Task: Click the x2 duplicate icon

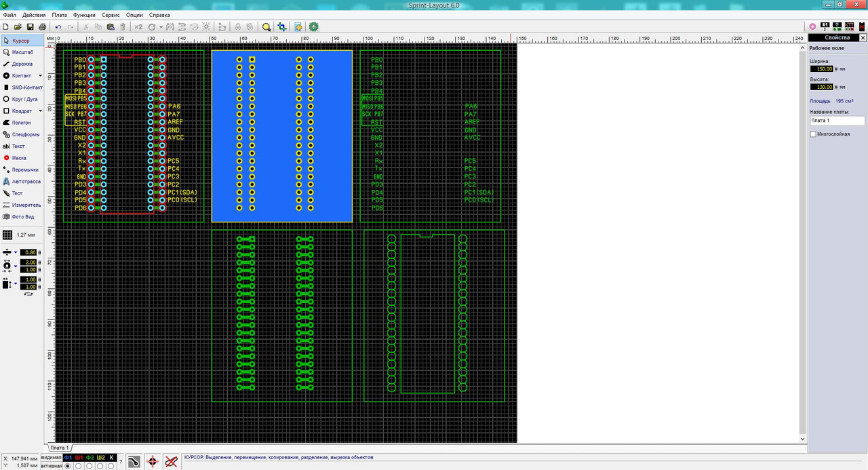Action: pos(138,27)
